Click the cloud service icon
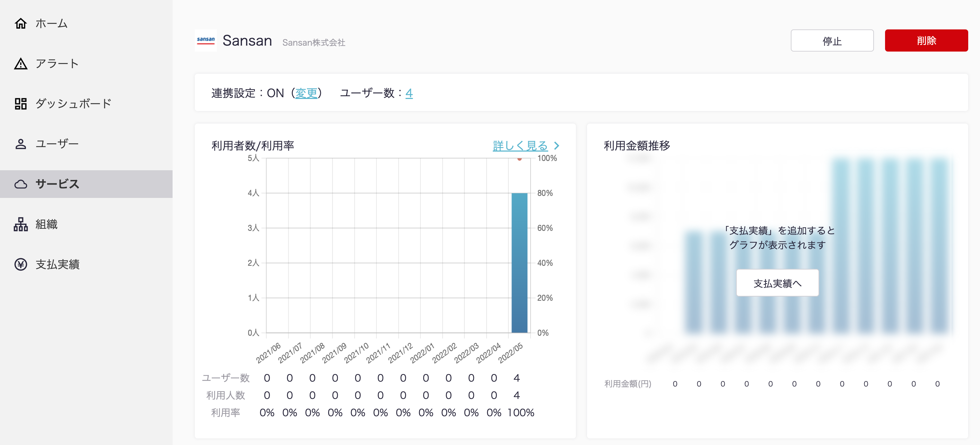The image size is (980, 445). [20, 184]
